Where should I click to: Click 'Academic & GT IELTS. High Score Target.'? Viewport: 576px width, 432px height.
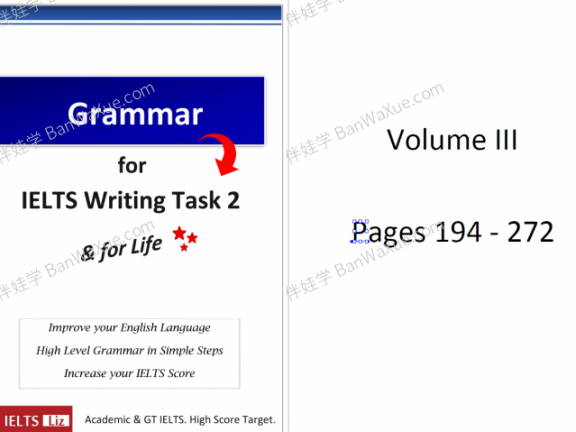click(180, 420)
